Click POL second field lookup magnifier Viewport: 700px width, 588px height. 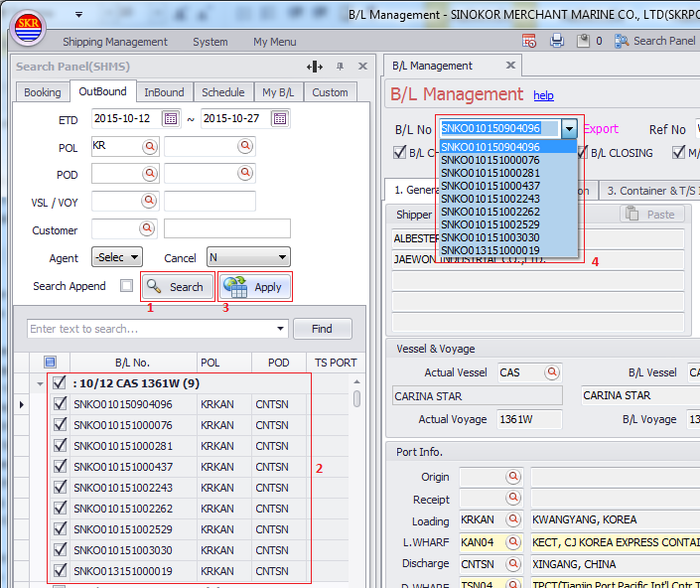tap(245, 146)
